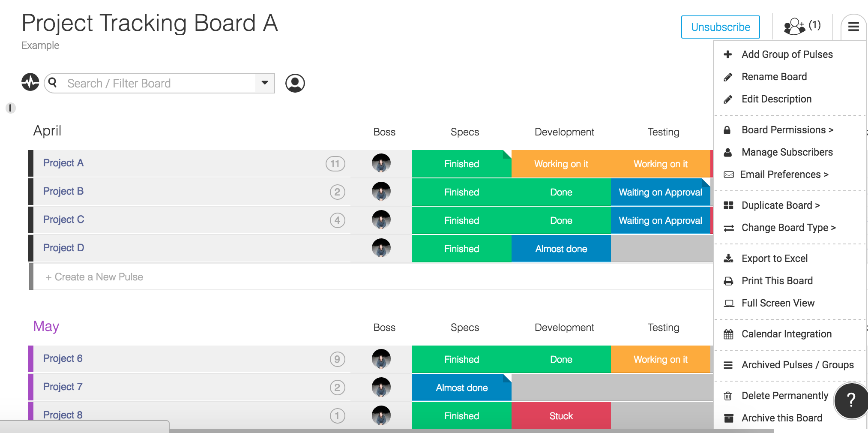The width and height of the screenshot is (868, 433).
Task: Expand Duplicate Board submenu
Action: 781,205
